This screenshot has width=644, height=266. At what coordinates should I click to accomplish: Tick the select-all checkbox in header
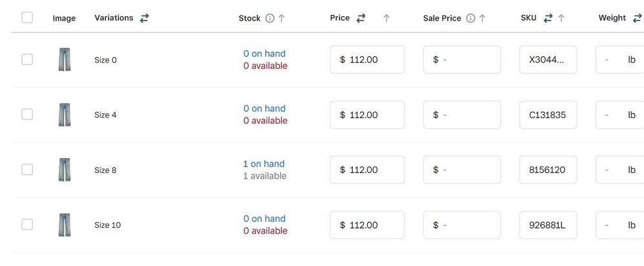coord(27,17)
